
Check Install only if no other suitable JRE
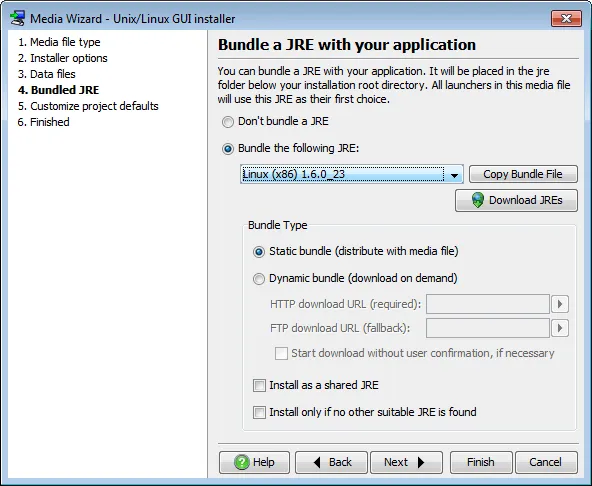point(259,412)
